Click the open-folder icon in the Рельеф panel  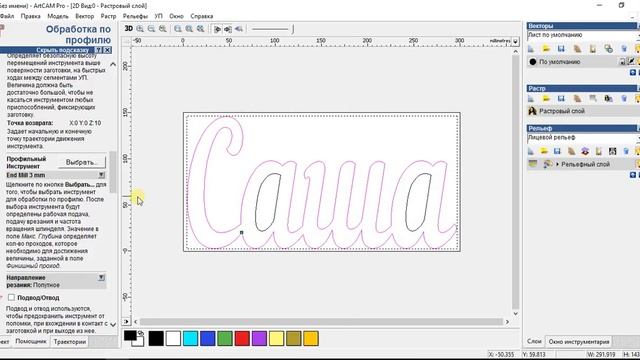coord(544,151)
